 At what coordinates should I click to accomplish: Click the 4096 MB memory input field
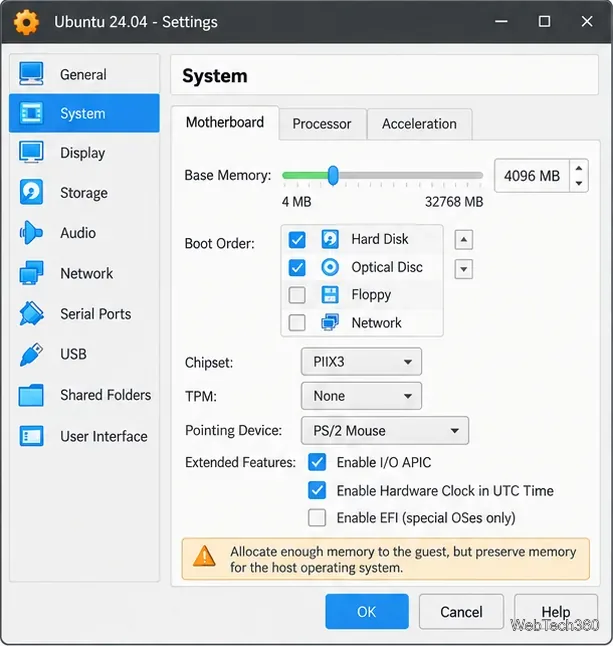click(532, 176)
